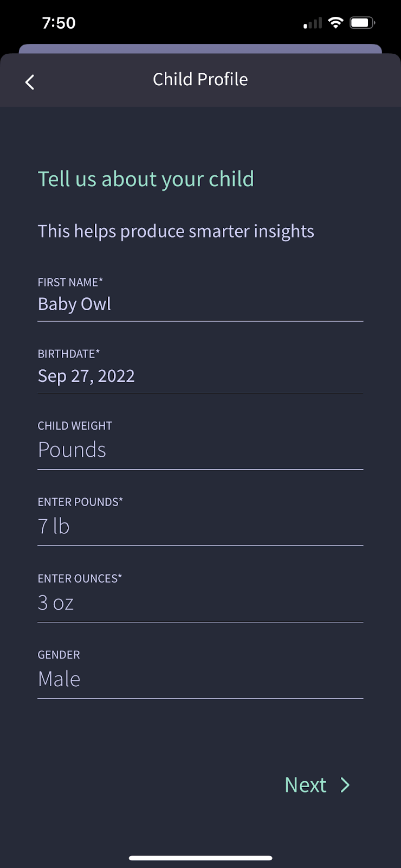Tap the cellular signal bars icon
Image resolution: width=401 pixels, height=868 pixels.
coord(313,23)
